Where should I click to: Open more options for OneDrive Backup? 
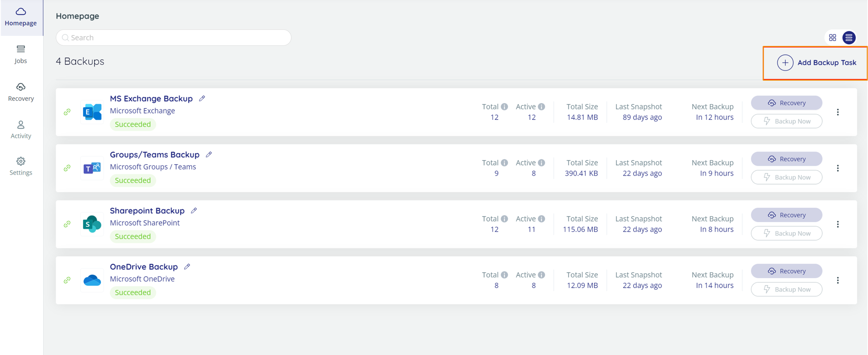point(838,280)
